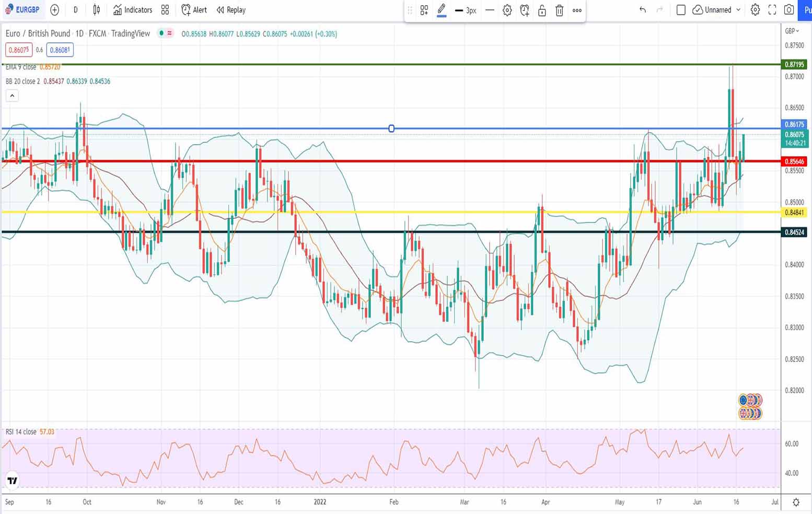This screenshot has width=812, height=514.
Task: Click the add symbol compare plus icon
Action: (x=54, y=10)
